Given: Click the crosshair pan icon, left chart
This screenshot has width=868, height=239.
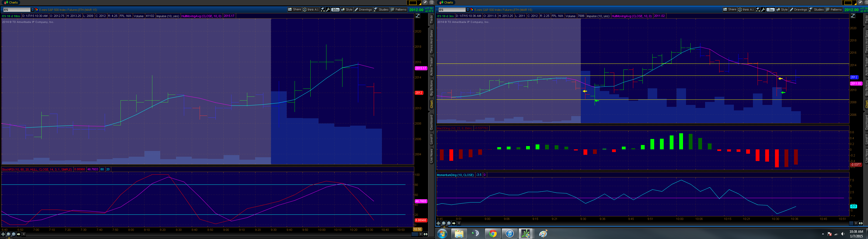Looking at the screenshot, I should click(3, 234).
